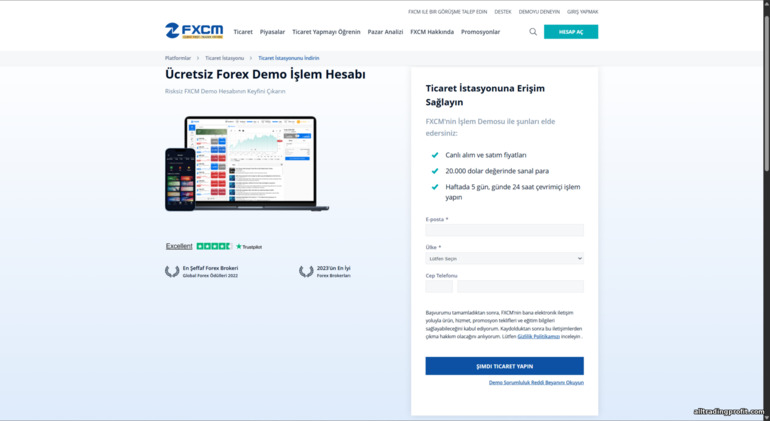Click the FXCM logo
The height and width of the screenshot is (421, 770).
point(194,30)
